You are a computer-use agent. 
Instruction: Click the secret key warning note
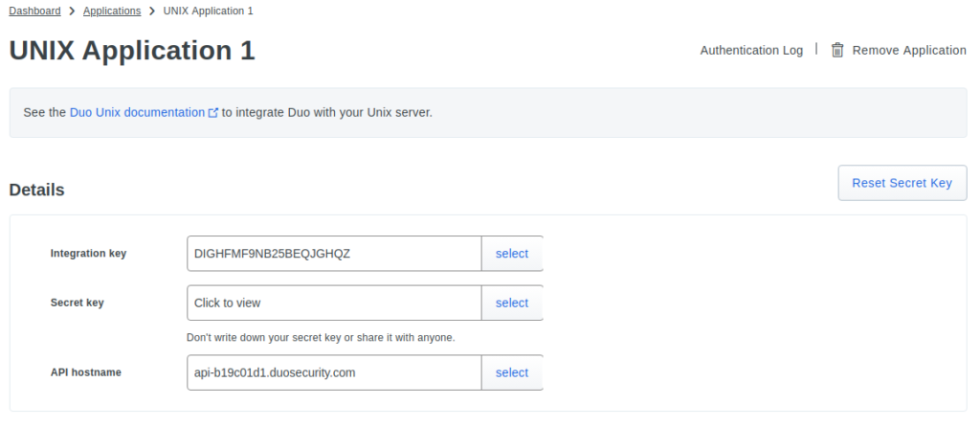tap(321, 338)
